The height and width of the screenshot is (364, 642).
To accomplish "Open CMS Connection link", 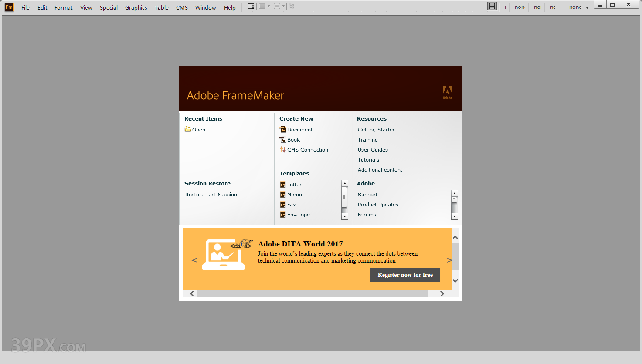I will pyautogui.click(x=308, y=150).
